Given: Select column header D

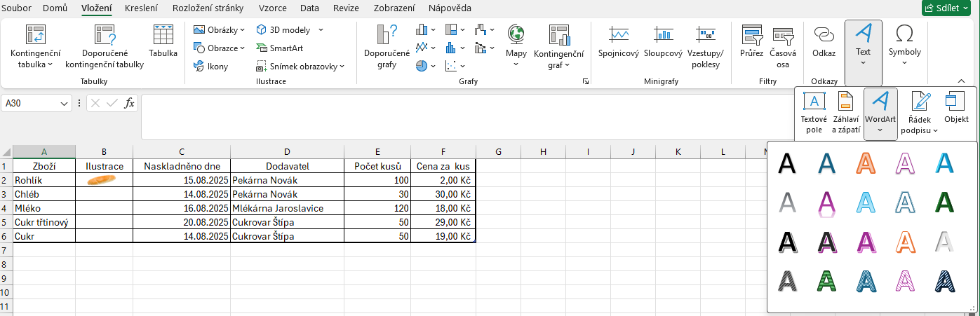Looking at the screenshot, I should (x=287, y=151).
